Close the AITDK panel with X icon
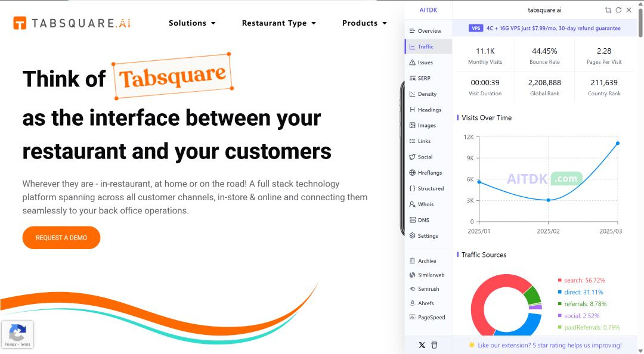 629,10
